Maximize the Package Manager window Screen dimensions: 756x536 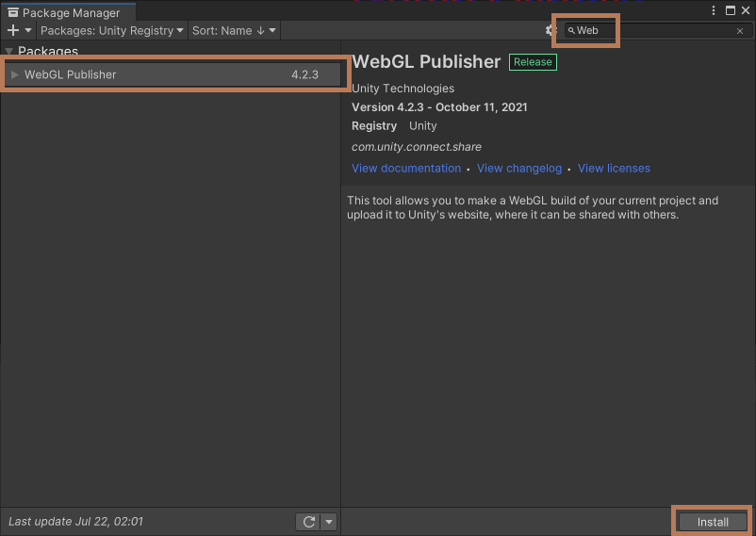pos(731,10)
